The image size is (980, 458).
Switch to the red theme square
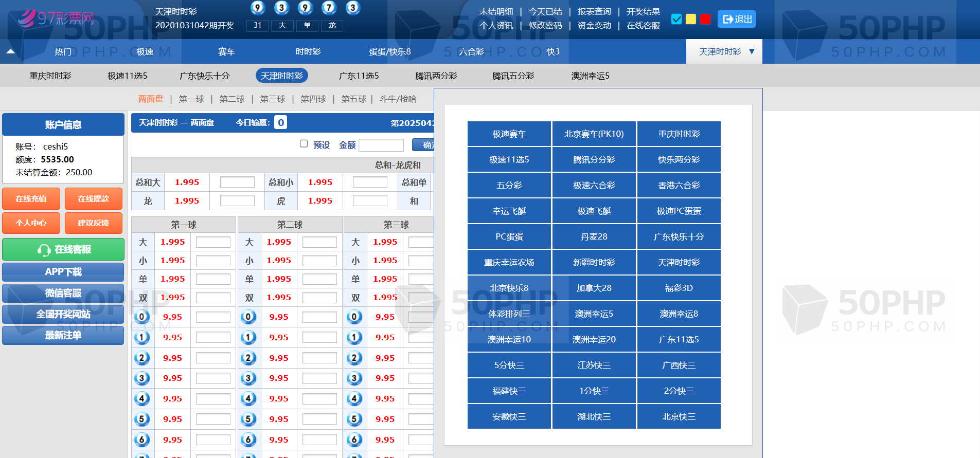(705, 19)
